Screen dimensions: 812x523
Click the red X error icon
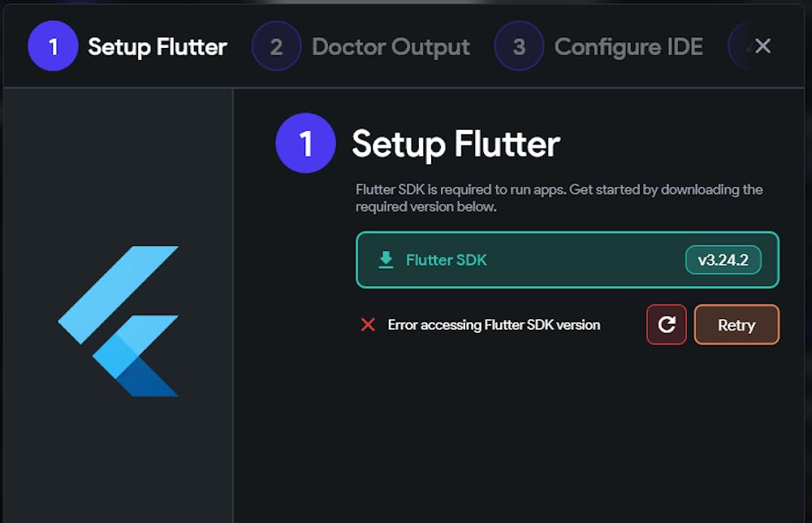[368, 325]
